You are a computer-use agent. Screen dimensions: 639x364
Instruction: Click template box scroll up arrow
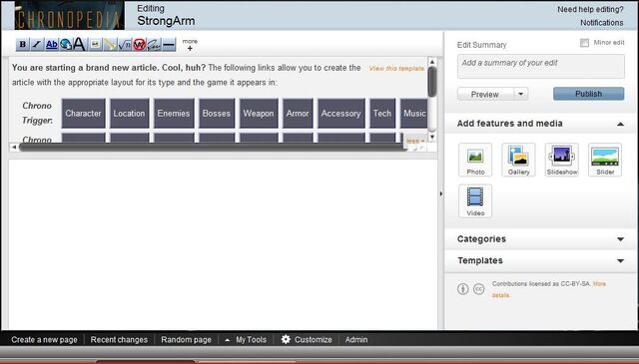coord(432,62)
